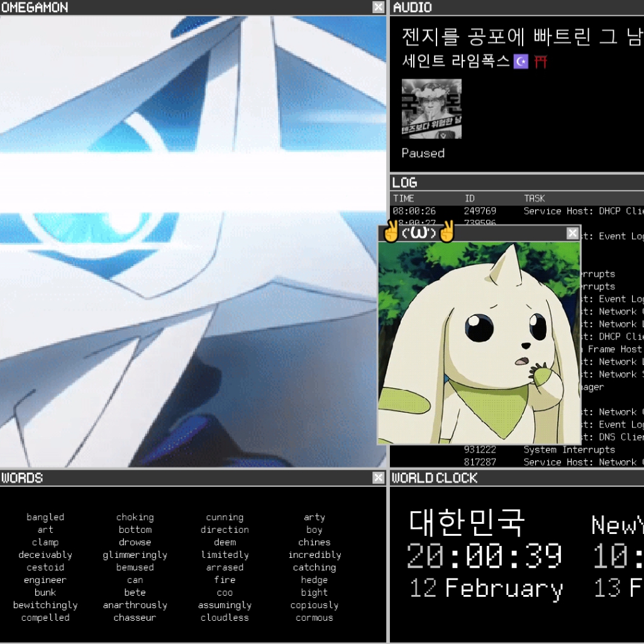Click the cream rabbit-eared creature image in popup
This screenshot has width=644, height=644.
coord(479,343)
